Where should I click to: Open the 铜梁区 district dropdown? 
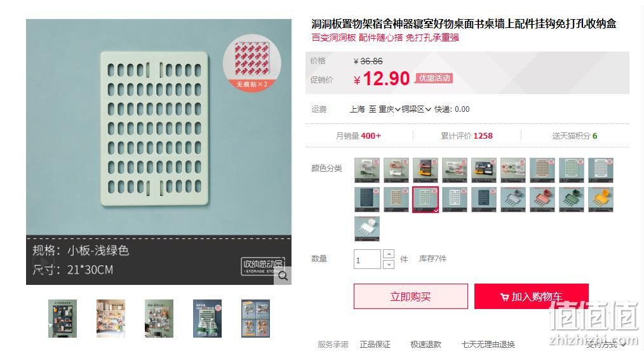click(417, 109)
